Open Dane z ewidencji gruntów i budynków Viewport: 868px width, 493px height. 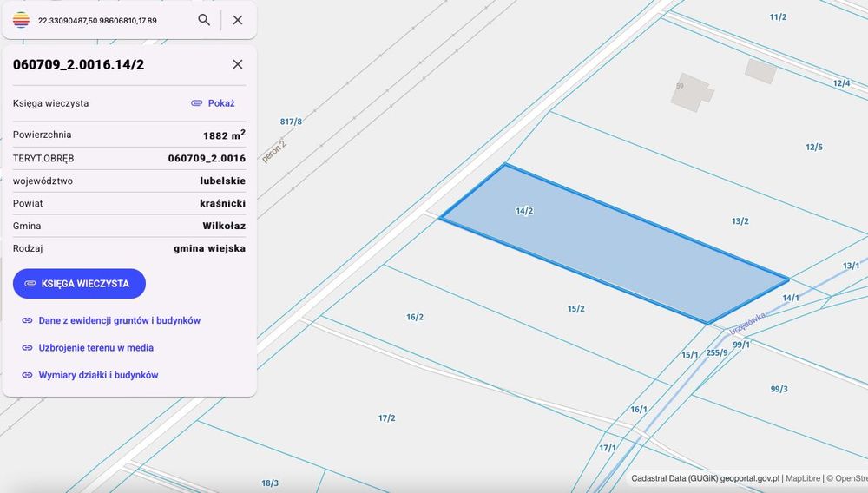coord(119,320)
